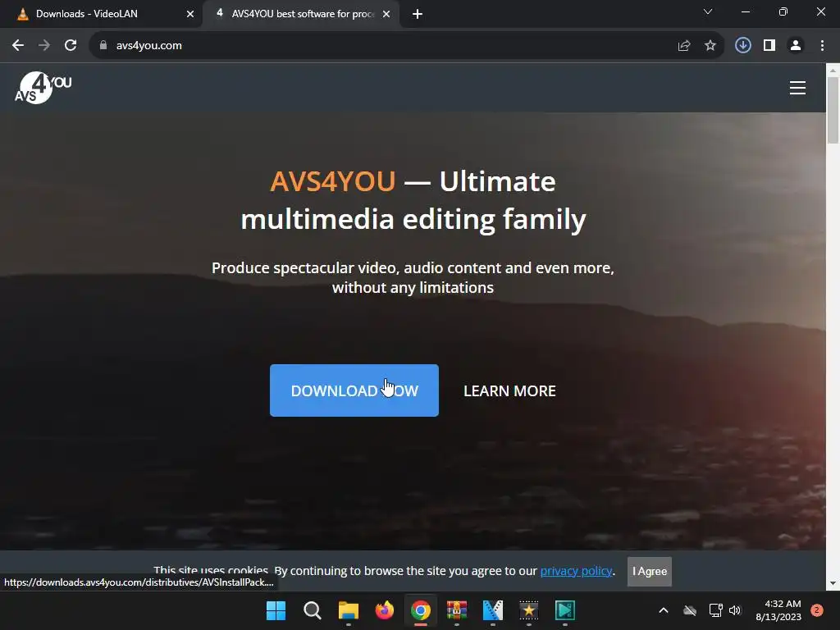Image resolution: width=840 pixels, height=630 pixels.
Task: Close the AVS4YOU tab
Action: (386, 14)
